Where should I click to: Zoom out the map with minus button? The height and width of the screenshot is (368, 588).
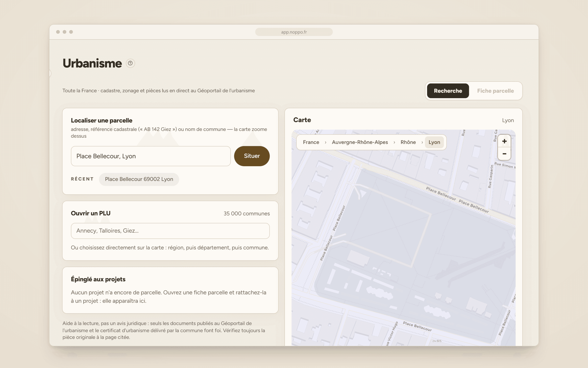[x=504, y=154]
